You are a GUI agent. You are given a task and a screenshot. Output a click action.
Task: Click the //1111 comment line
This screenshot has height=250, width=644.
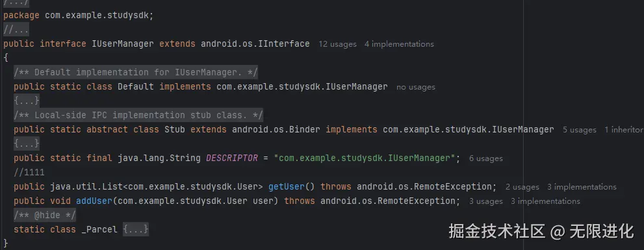click(x=29, y=173)
